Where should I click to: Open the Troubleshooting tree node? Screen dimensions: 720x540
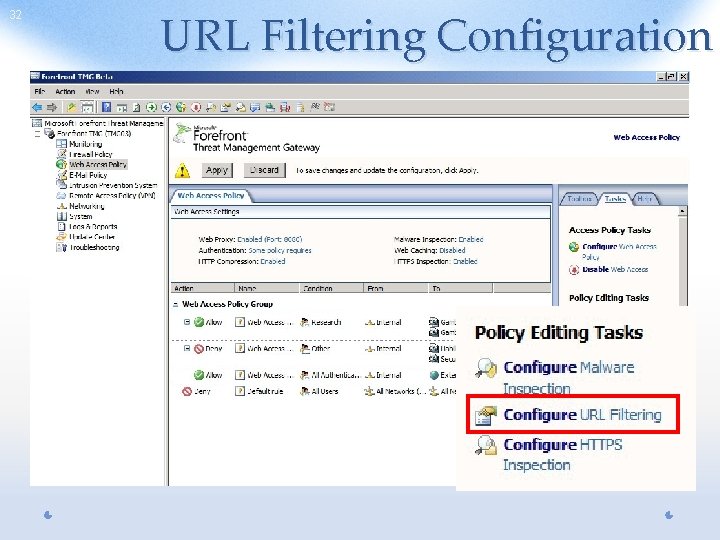point(94,247)
